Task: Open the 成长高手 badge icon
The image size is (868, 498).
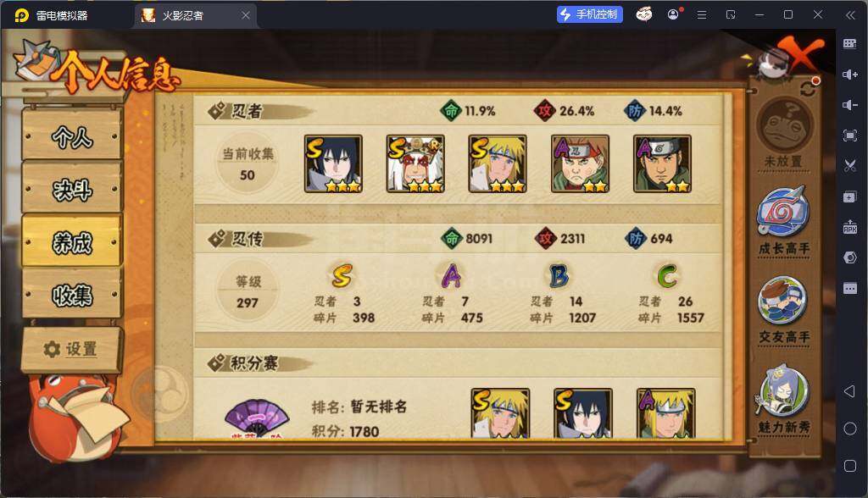Action: point(783,213)
